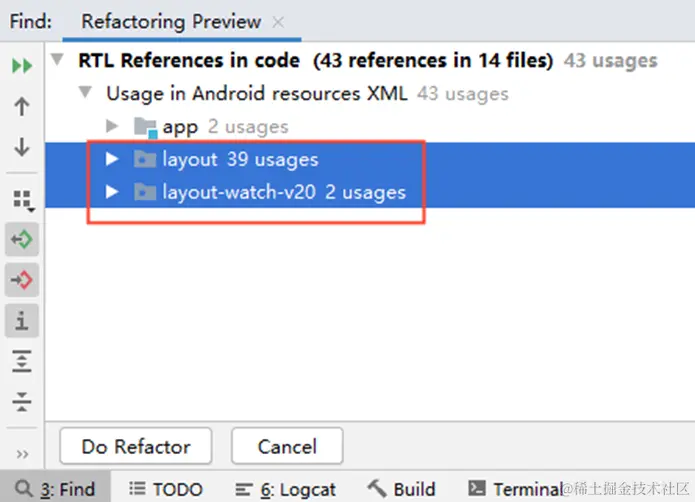Go to previous occurrence with up arrow
The width and height of the screenshot is (695, 502).
pos(22,106)
